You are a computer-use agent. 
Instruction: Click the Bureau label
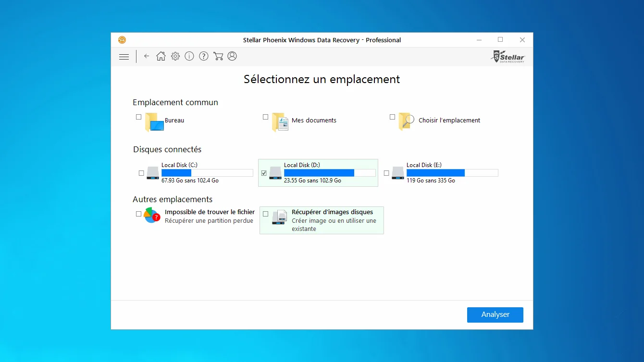point(174,121)
